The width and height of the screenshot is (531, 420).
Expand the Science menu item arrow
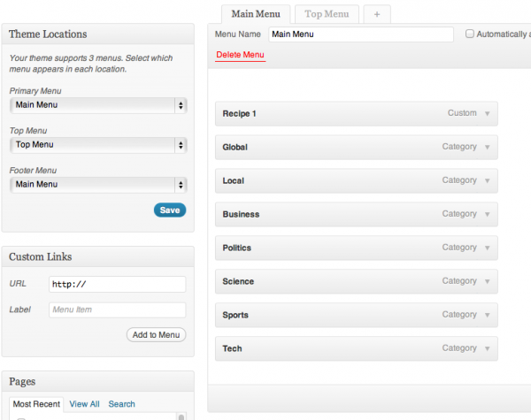[487, 282]
